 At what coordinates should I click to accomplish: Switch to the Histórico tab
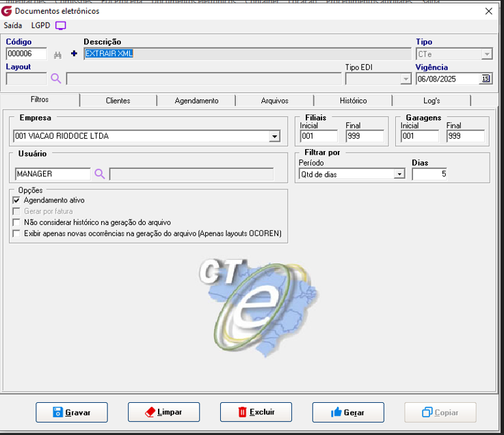354,101
